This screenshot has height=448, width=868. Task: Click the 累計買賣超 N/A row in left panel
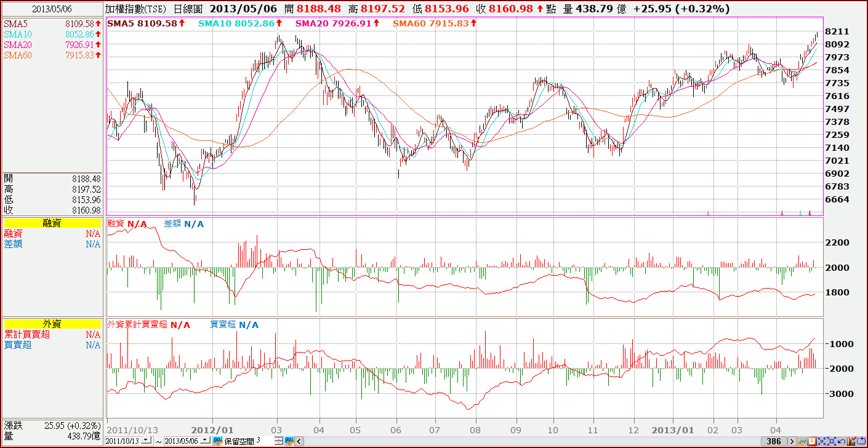(52, 334)
